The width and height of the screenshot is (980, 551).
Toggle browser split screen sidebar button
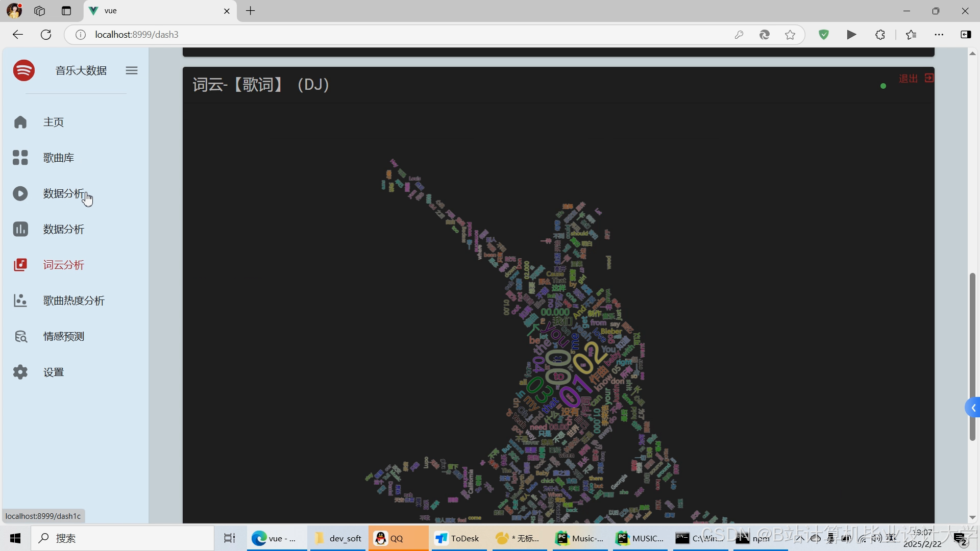[x=966, y=35]
